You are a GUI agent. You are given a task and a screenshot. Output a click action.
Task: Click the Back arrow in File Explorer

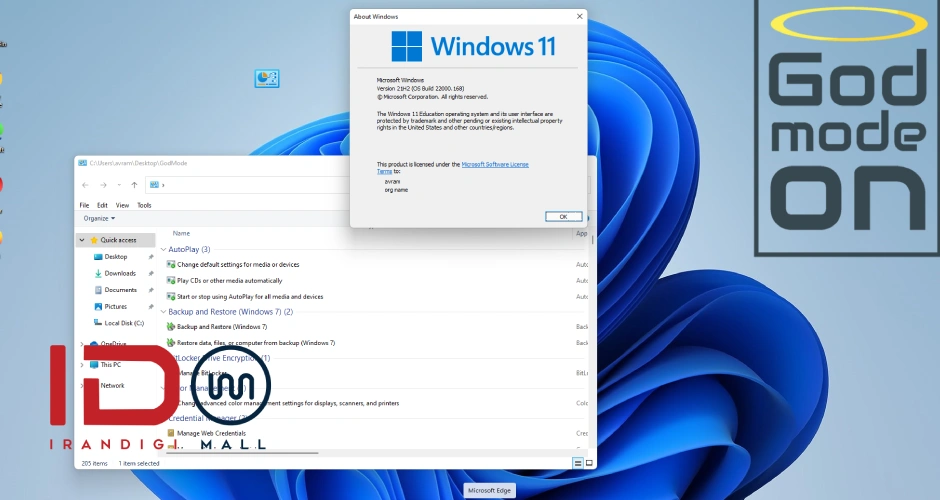(85, 185)
